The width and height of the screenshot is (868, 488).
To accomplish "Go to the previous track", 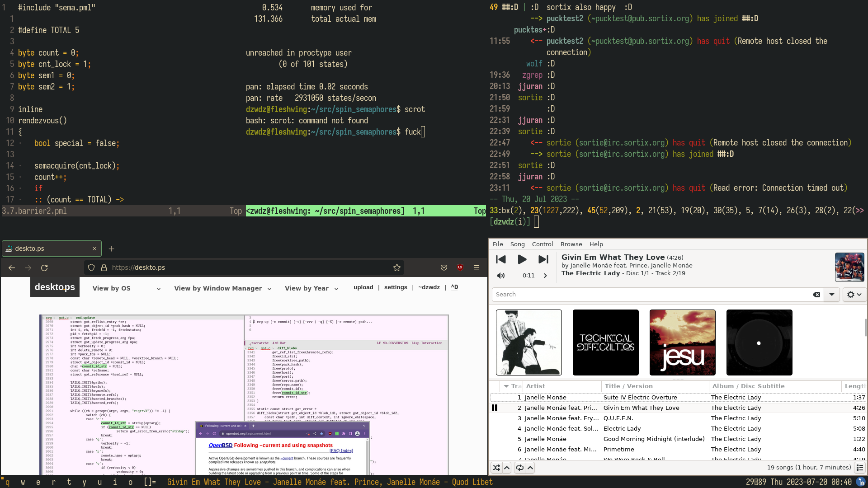I will click(500, 259).
